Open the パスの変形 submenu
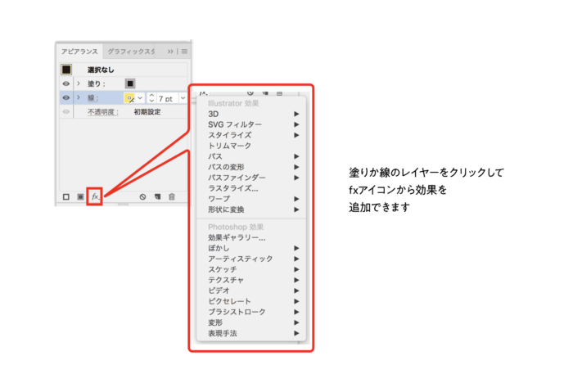 [251, 167]
